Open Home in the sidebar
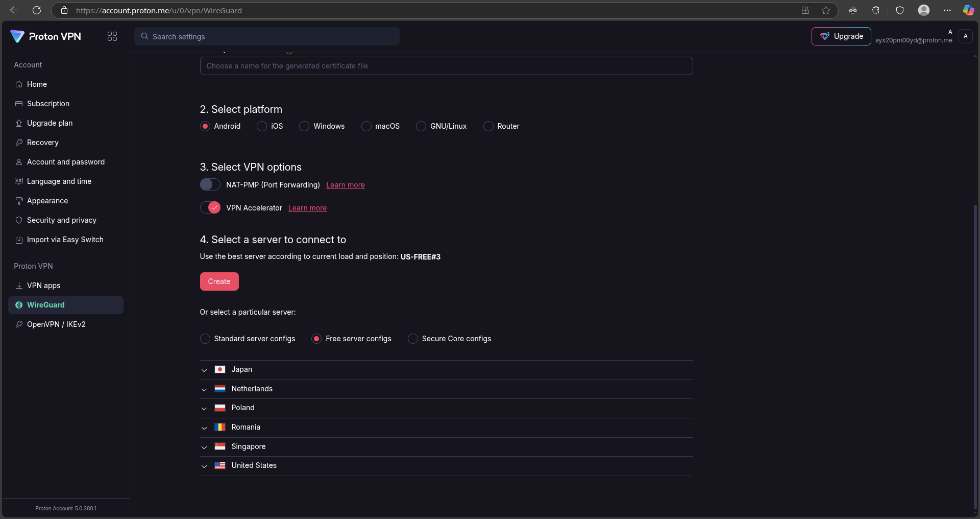The width and height of the screenshot is (980, 519). (x=66, y=84)
